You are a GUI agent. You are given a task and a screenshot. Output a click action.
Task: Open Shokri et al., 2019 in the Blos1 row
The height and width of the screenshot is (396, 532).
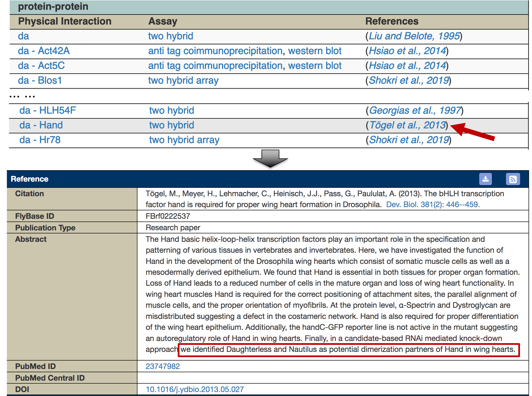(x=409, y=81)
